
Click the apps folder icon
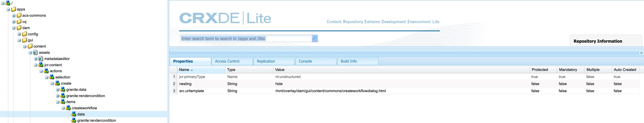pyautogui.click(x=14, y=9)
